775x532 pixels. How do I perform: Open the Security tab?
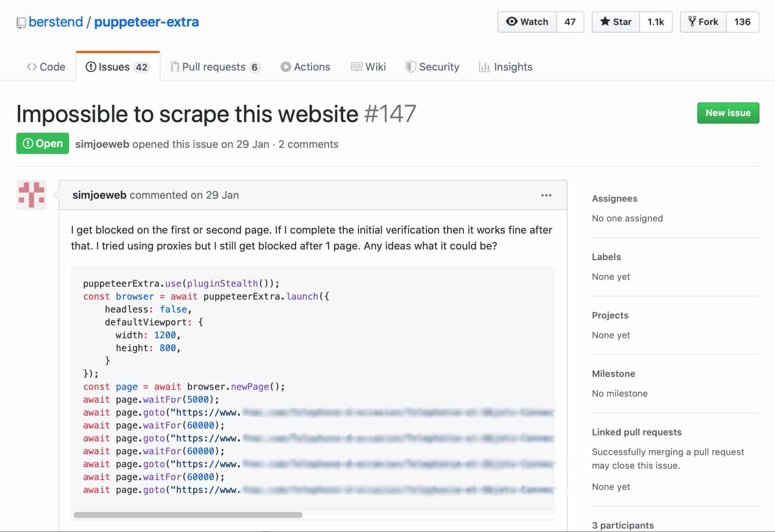(x=432, y=67)
